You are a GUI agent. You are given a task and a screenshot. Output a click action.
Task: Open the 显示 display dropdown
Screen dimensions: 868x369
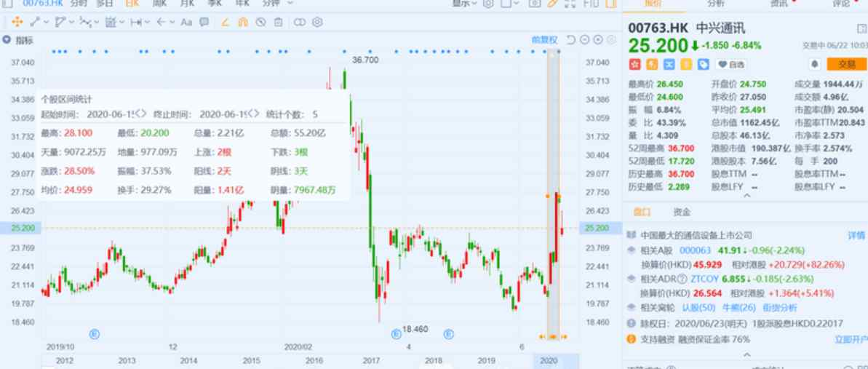tap(465, 3)
